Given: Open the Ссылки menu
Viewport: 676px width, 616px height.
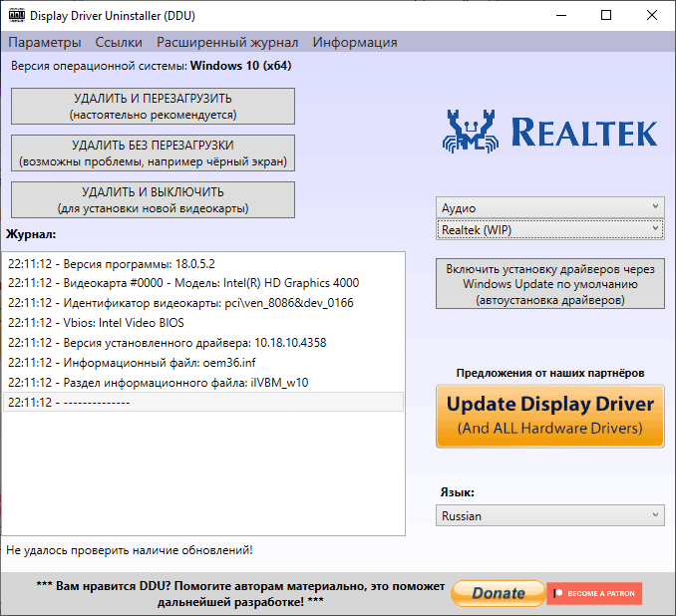Looking at the screenshot, I should click(x=119, y=42).
